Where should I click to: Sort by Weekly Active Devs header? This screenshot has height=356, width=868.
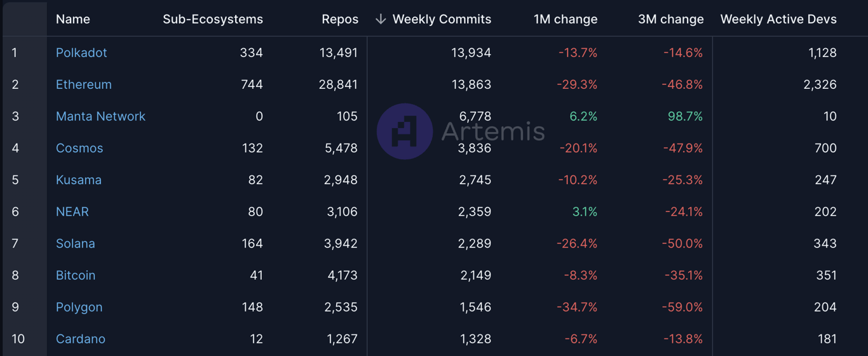[x=778, y=19]
